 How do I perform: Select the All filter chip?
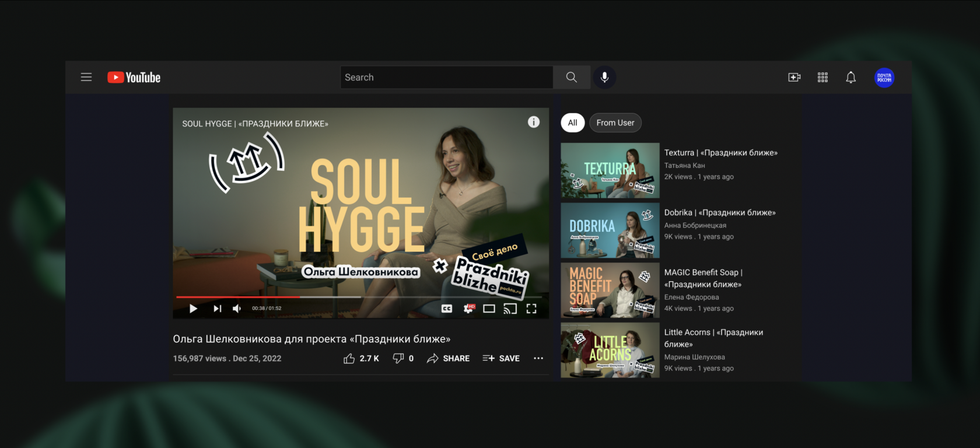click(x=573, y=123)
